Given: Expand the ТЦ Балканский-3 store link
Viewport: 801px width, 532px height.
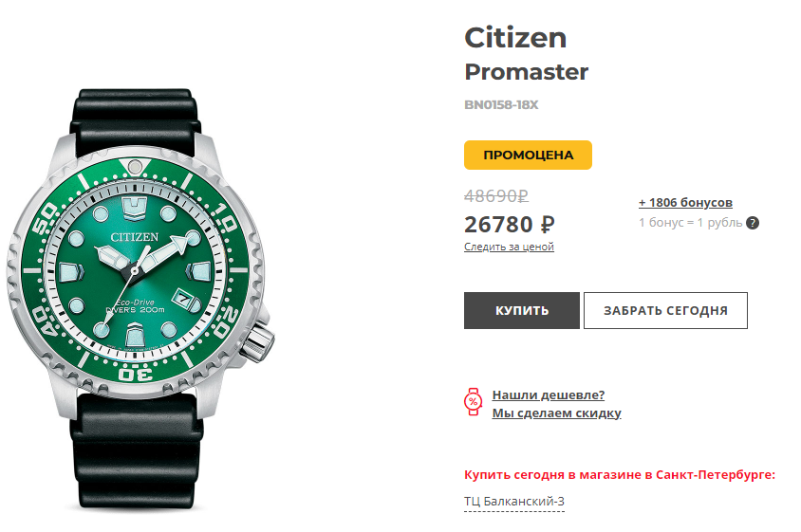Looking at the screenshot, I should 514,502.
